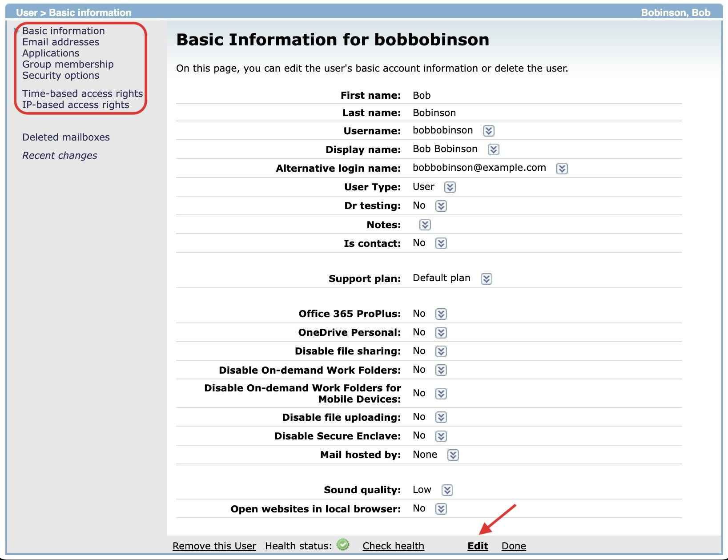Open the Applications sidebar item
The image size is (728, 560).
point(51,53)
